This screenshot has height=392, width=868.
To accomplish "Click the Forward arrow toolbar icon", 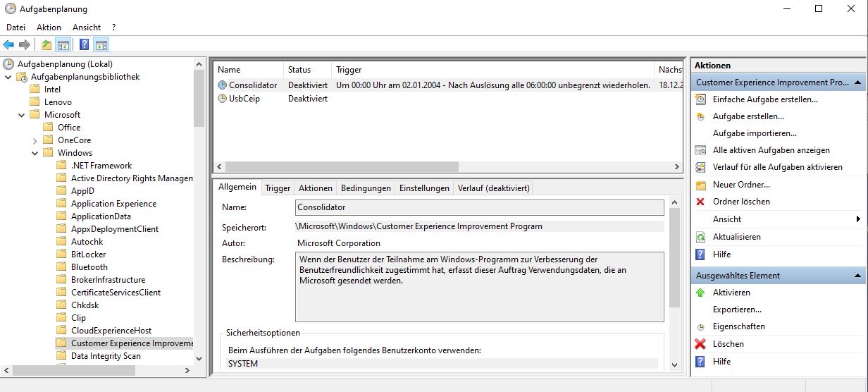I will tap(25, 45).
